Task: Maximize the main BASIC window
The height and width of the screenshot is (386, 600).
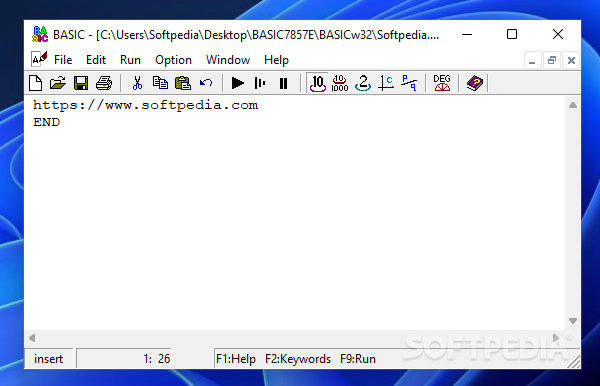Action: [x=512, y=34]
